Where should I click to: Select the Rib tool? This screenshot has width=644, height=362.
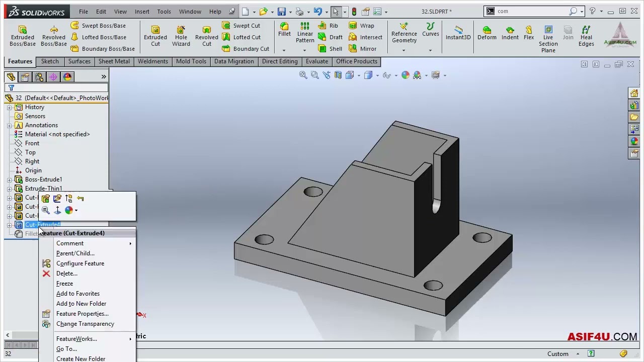coord(328,26)
